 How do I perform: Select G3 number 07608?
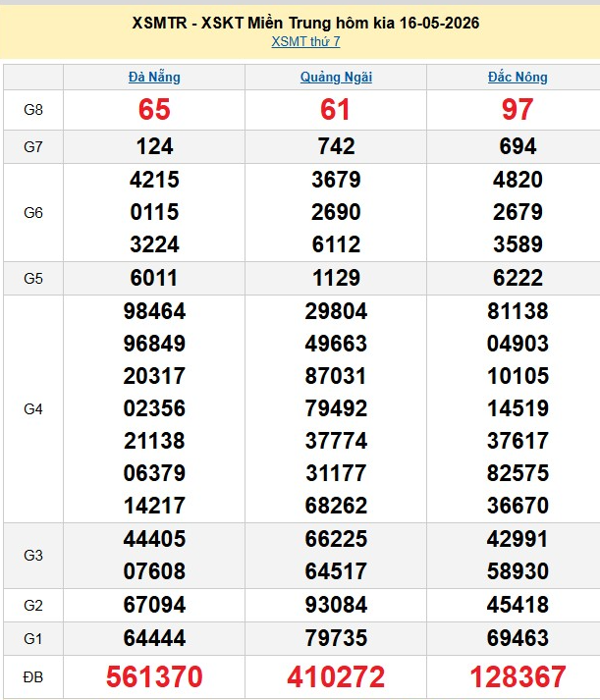[x=154, y=571]
